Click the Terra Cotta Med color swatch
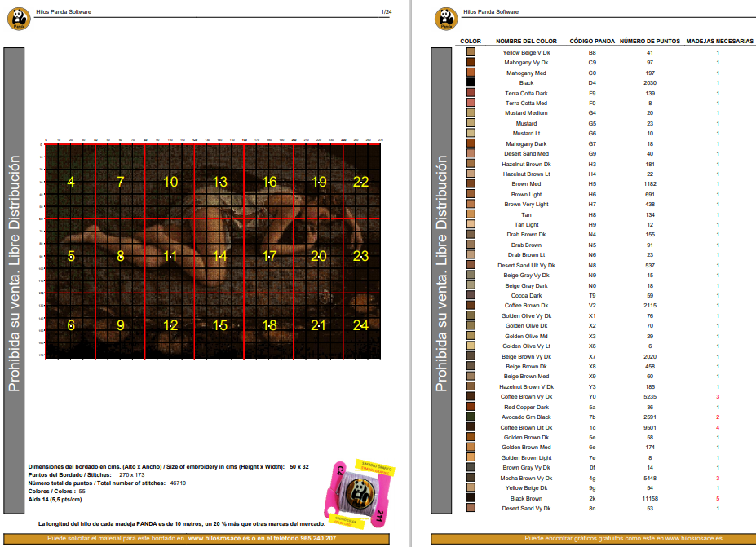Viewport: 756px width, 547px height. pyautogui.click(x=471, y=103)
